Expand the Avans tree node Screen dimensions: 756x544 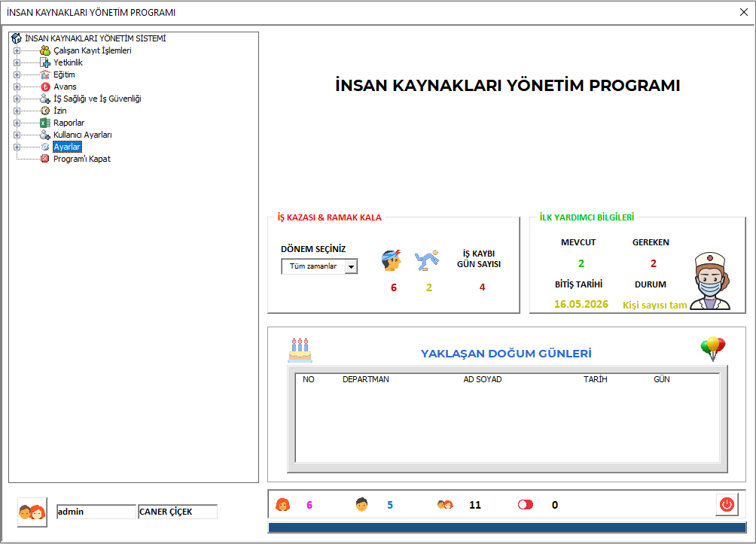click(x=17, y=87)
